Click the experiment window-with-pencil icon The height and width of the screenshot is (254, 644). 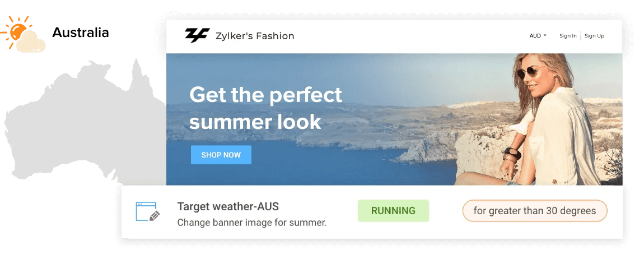point(147,212)
